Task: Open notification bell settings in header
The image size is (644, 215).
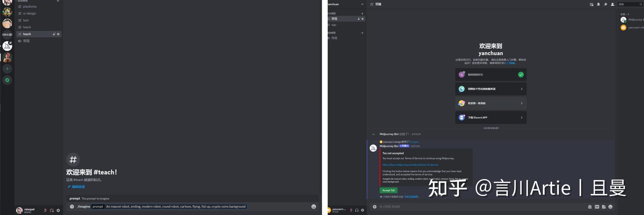Action: point(598,4)
